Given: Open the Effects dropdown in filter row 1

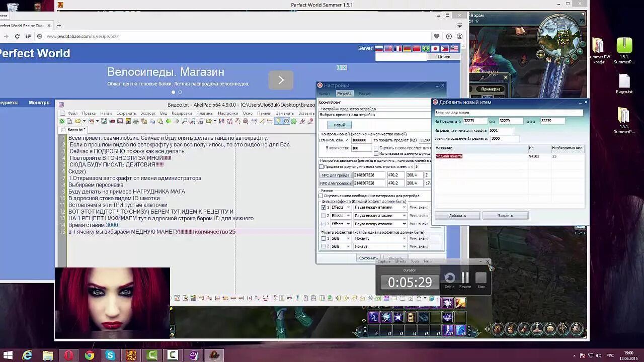Looking at the screenshot, I should [x=340, y=207].
